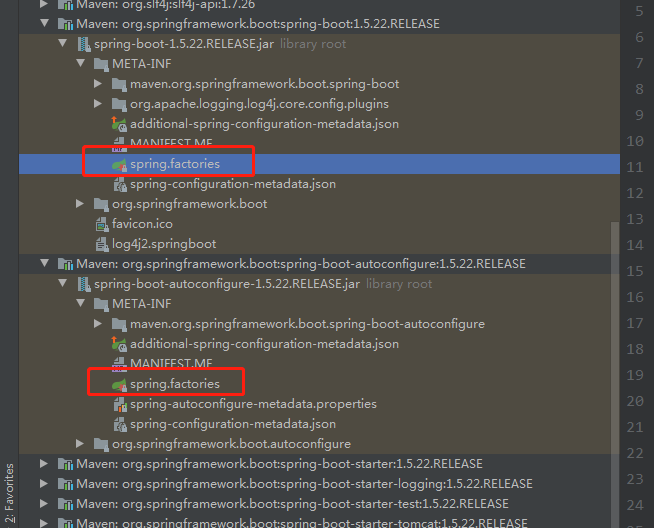The image size is (654, 528).
Task: Click the spring leaf icon of the highlighted spring.factories
Action: pos(119,165)
